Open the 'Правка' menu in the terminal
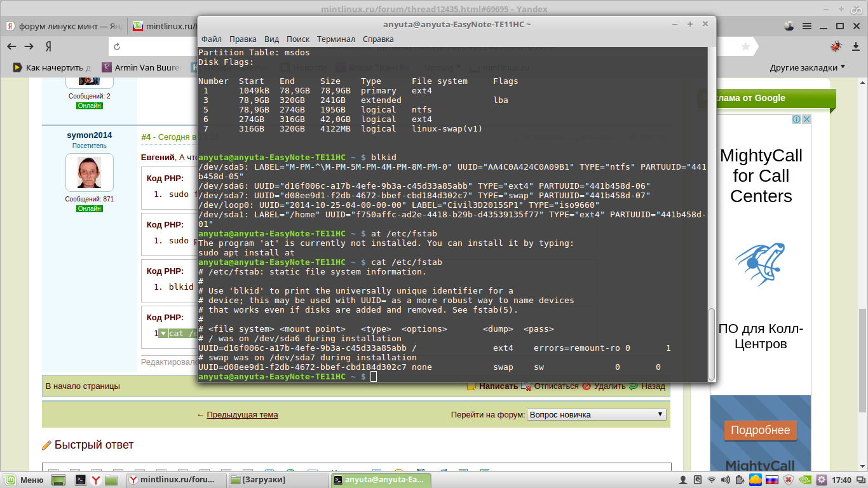This screenshot has height=488, width=868. (x=243, y=39)
